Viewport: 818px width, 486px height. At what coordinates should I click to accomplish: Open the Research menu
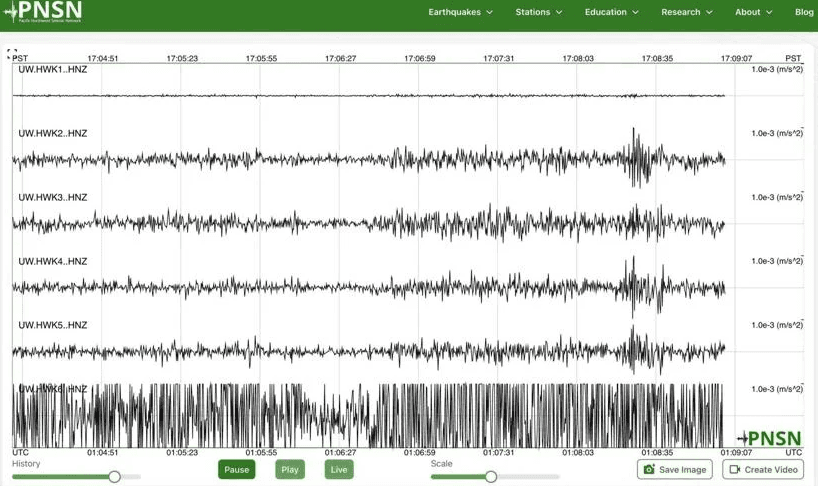686,13
